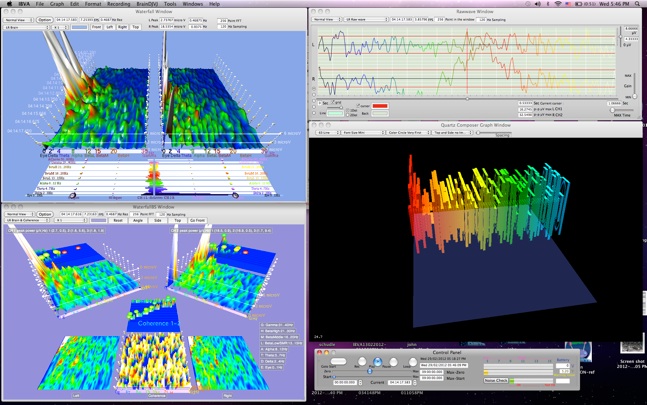The image size is (647, 405).
Task: Click the timeline cursor handle under the raw wave
Action: point(467,99)
